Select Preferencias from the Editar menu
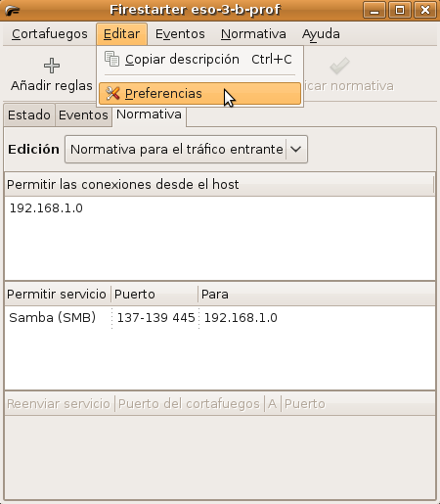Viewport: 440px width, 504px height. click(199, 94)
